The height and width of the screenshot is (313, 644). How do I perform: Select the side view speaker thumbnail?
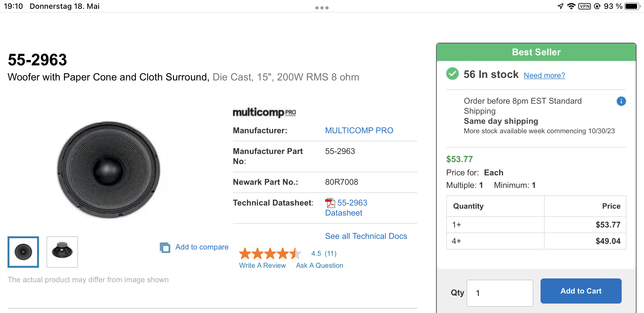(x=62, y=252)
